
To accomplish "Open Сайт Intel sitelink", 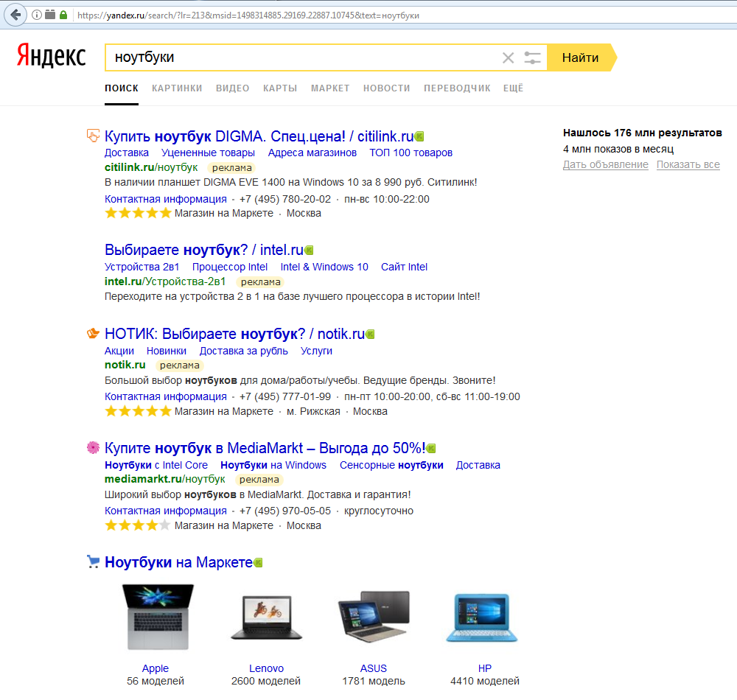I will (x=404, y=267).
